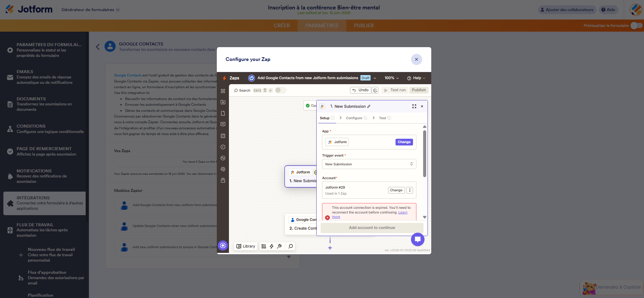Open the account three-dot menu
This screenshot has height=298, width=644.
(x=410, y=190)
